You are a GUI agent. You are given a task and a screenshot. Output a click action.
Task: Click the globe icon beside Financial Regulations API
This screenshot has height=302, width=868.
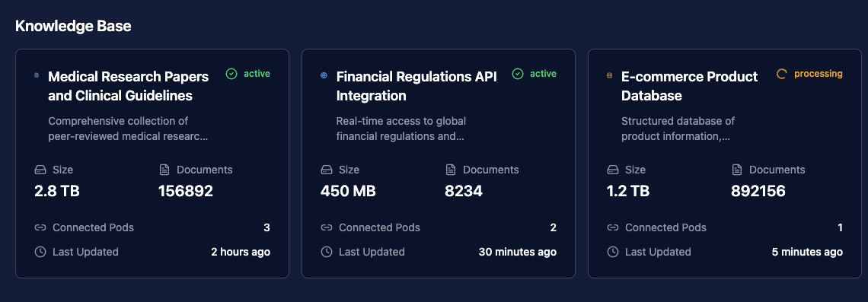[x=324, y=75]
